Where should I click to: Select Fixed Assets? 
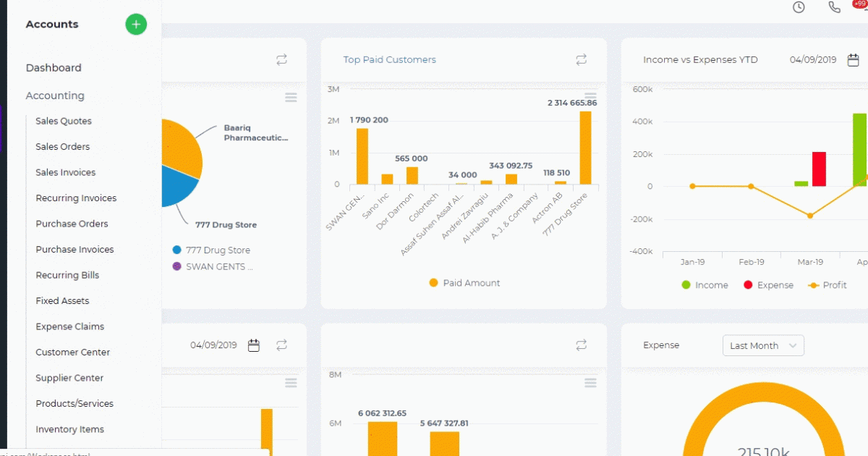(63, 300)
